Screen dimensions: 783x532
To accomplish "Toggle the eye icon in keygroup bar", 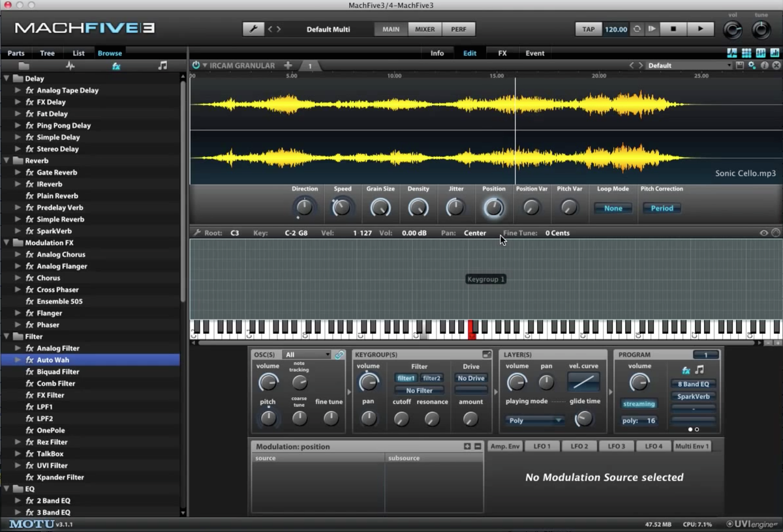I will pyautogui.click(x=763, y=233).
